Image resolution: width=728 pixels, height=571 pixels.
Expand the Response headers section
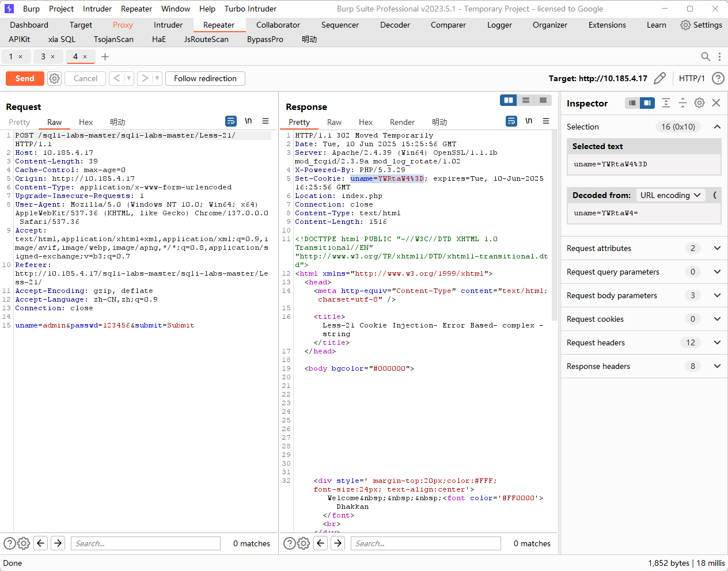coord(717,366)
